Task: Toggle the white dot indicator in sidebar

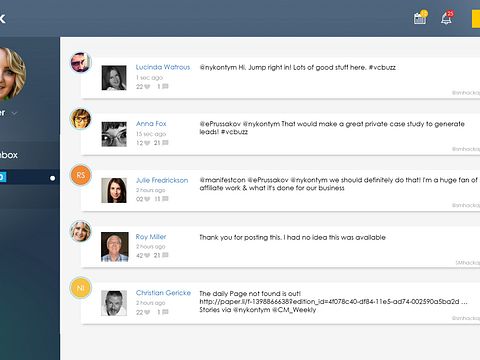Action: pos(52,178)
